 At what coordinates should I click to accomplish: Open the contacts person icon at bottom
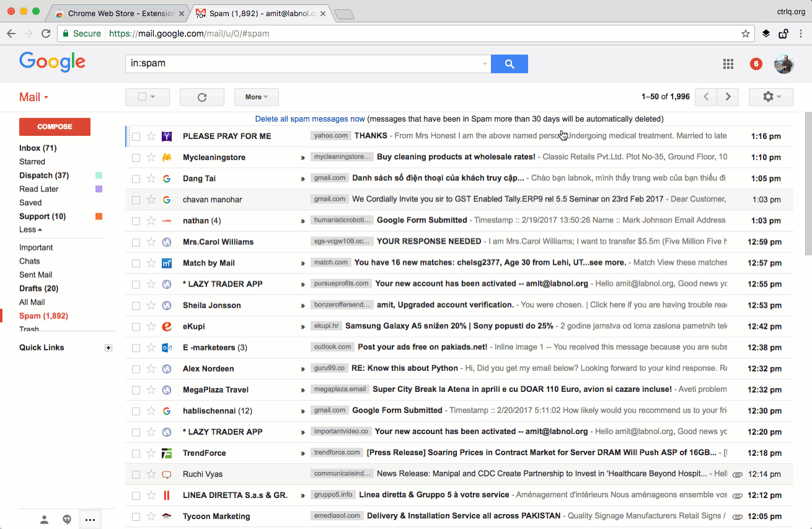tap(44, 520)
